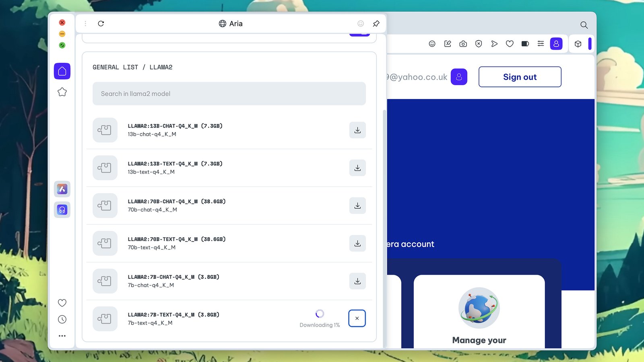
Task: Click the 7b-text-q4_K_M model thumbnail
Action: click(105, 319)
